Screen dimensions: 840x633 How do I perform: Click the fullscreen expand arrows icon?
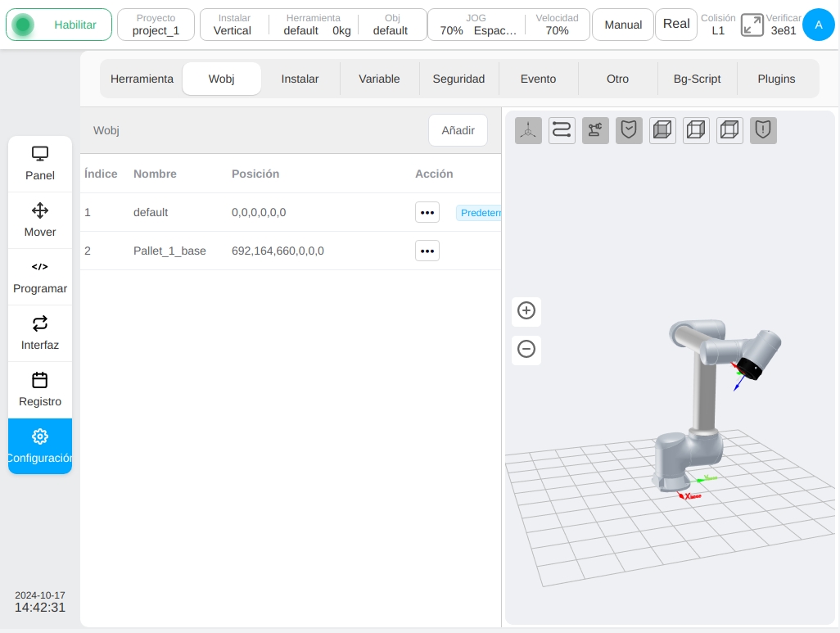click(752, 25)
